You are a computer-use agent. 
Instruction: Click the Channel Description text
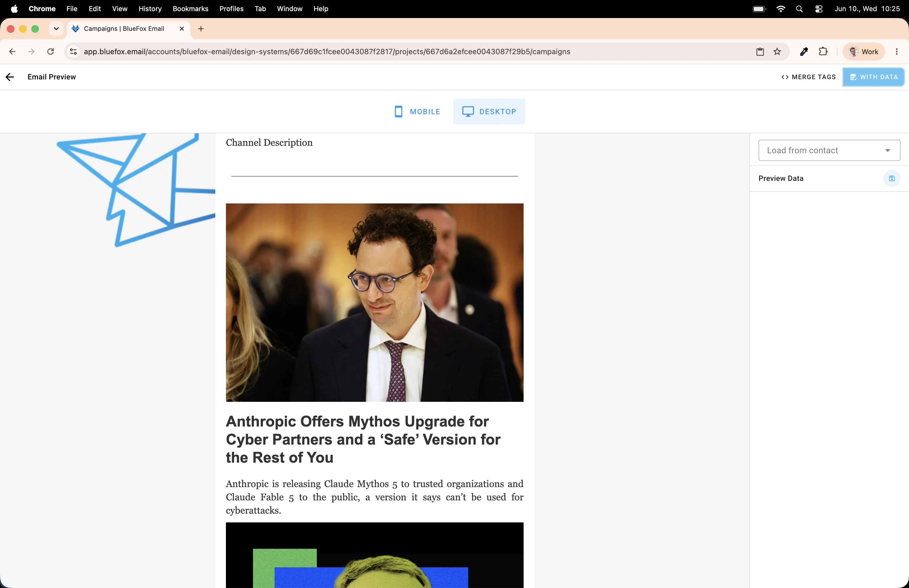pyautogui.click(x=269, y=142)
